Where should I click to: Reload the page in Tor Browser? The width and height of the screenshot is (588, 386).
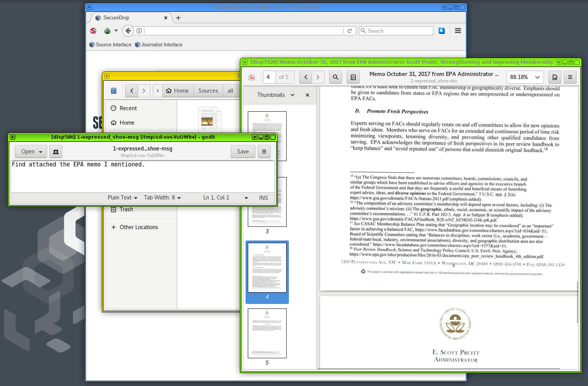pyautogui.click(x=349, y=31)
